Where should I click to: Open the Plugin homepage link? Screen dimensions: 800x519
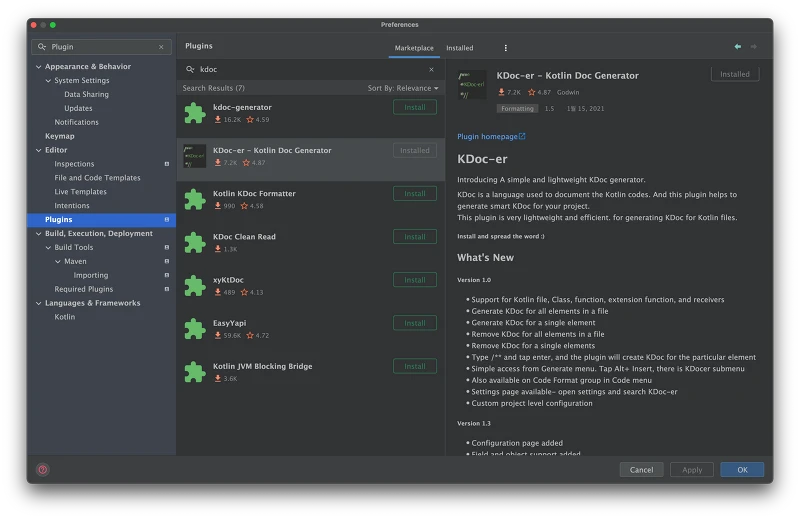(x=491, y=136)
